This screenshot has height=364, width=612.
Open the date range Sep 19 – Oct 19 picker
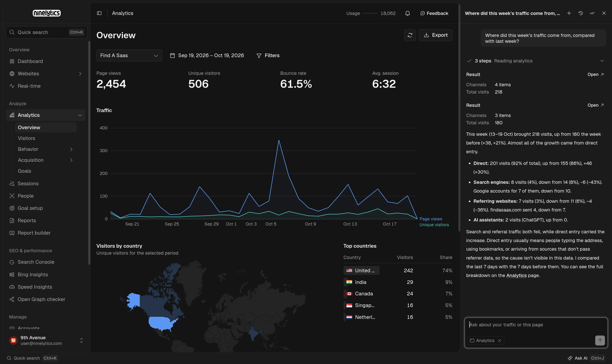click(207, 56)
